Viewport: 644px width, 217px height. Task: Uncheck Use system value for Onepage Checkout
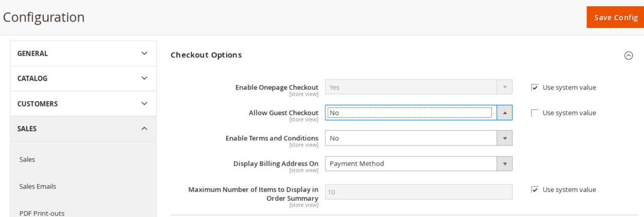(534, 88)
